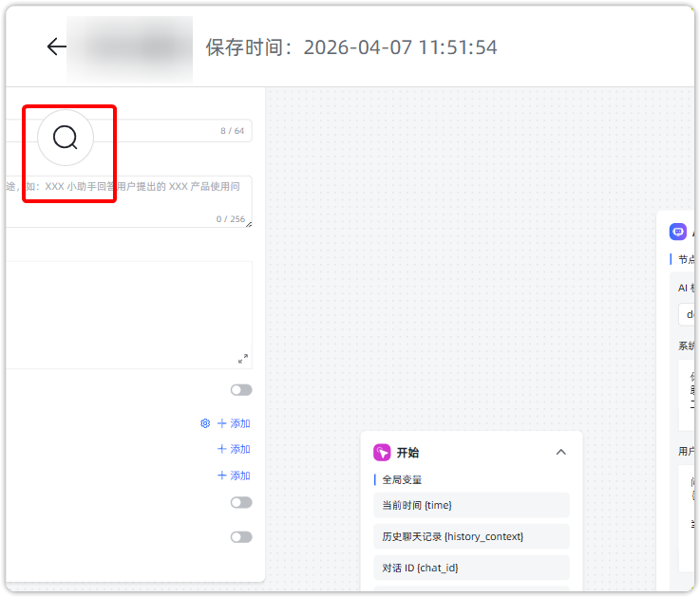Select the 对话 ID {chat_id} variable

(471, 568)
